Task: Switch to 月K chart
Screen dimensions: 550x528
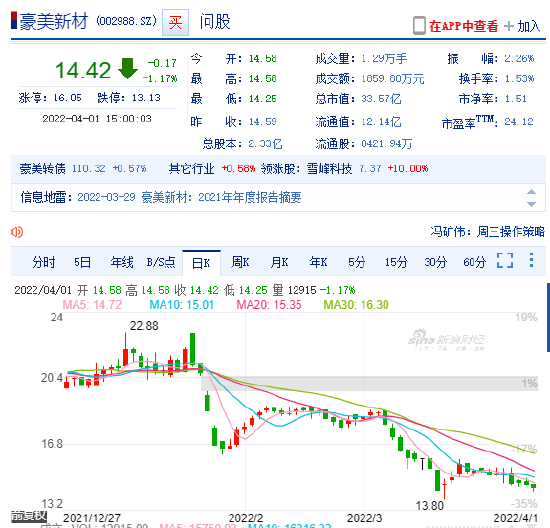Action: (x=280, y=262)
